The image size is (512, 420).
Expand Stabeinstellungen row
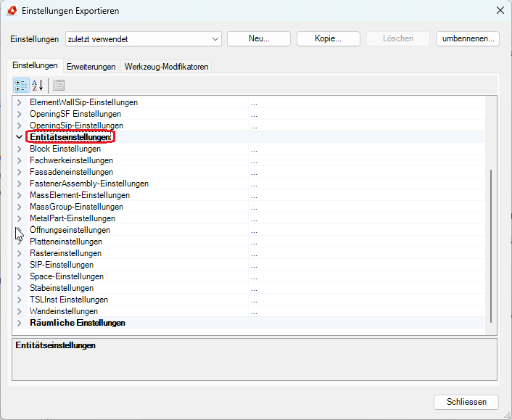pos(20,288)
